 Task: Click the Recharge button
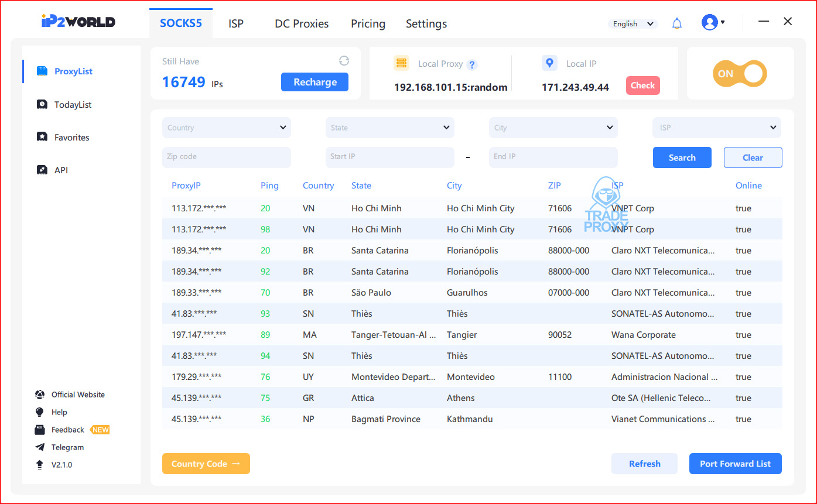coord(315,82)
